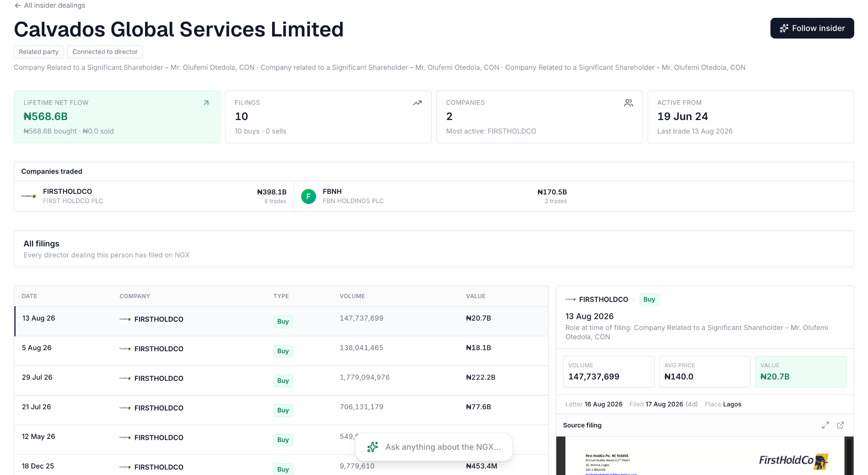Go back to All insider dealings
This screenshot has height=475, width=868.
(50, 6)
